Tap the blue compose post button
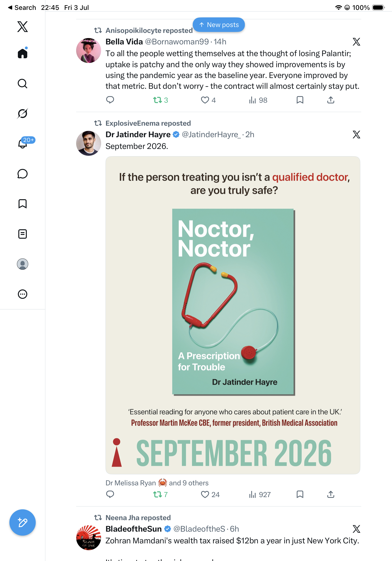Viewport: 392px width, 561px height. pos(23,522)
